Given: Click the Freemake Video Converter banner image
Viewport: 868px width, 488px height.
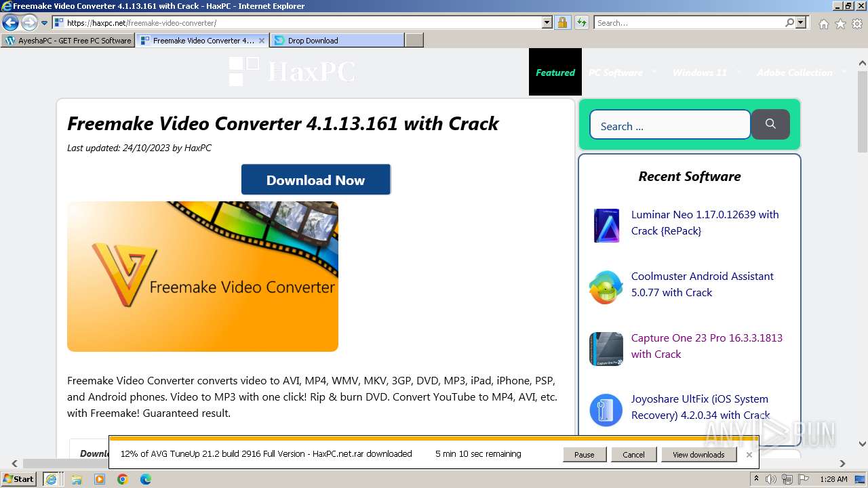Looking at the screenshot, I should click(203, 277).
